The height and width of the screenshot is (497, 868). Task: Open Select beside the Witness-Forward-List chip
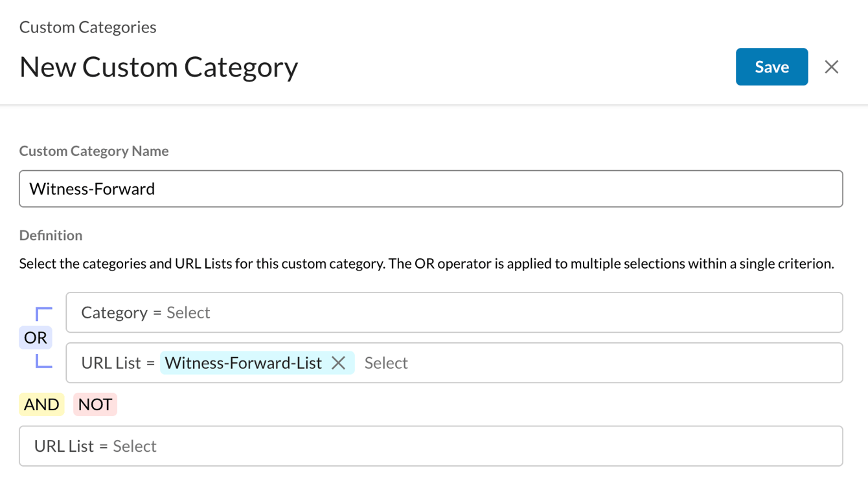(x=386, y=363)
